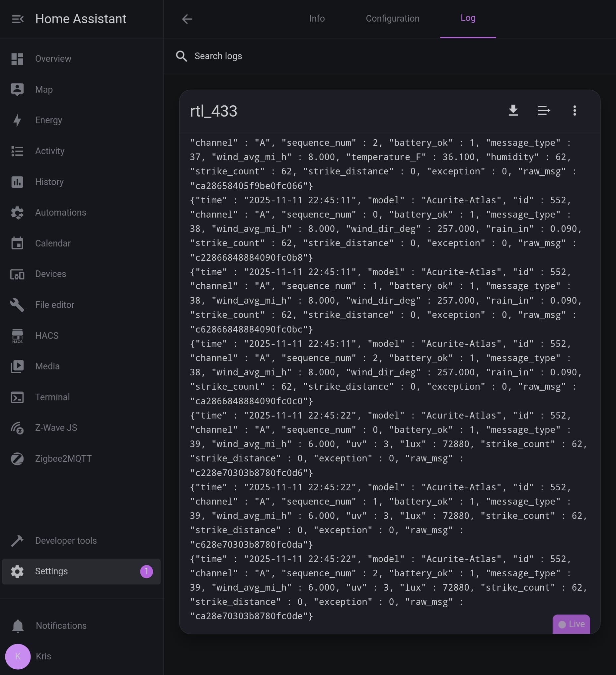Open the File editor
This screenshot has width=616, height=675.
(x=54, y=305)
